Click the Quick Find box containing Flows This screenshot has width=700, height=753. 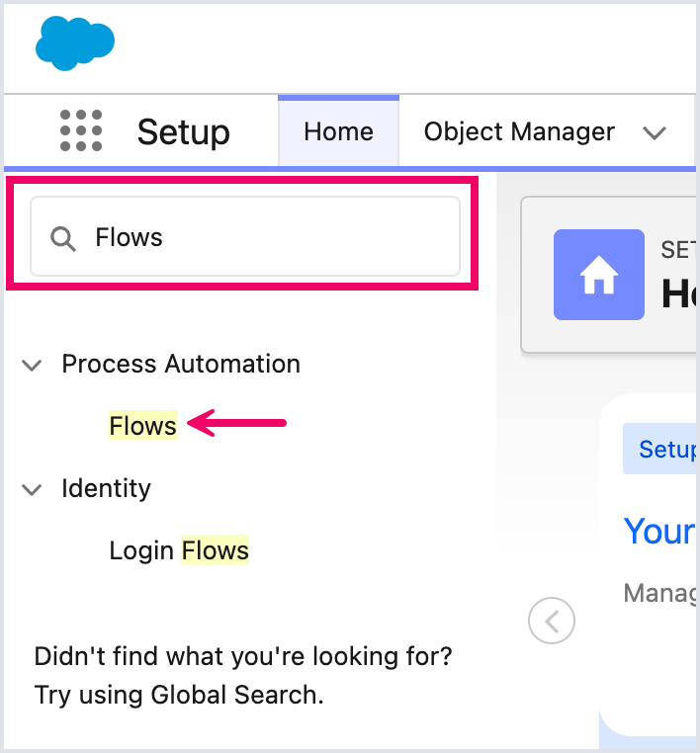coord(245,236)
